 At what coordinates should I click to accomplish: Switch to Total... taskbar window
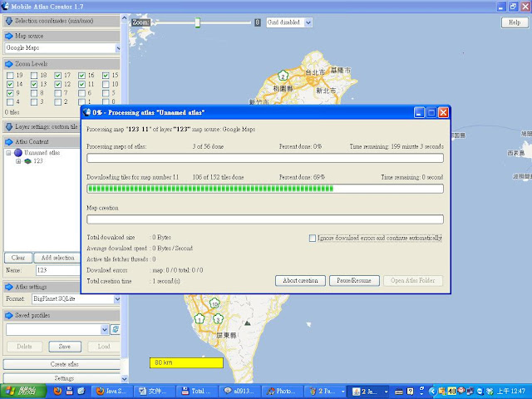(198, 392)
